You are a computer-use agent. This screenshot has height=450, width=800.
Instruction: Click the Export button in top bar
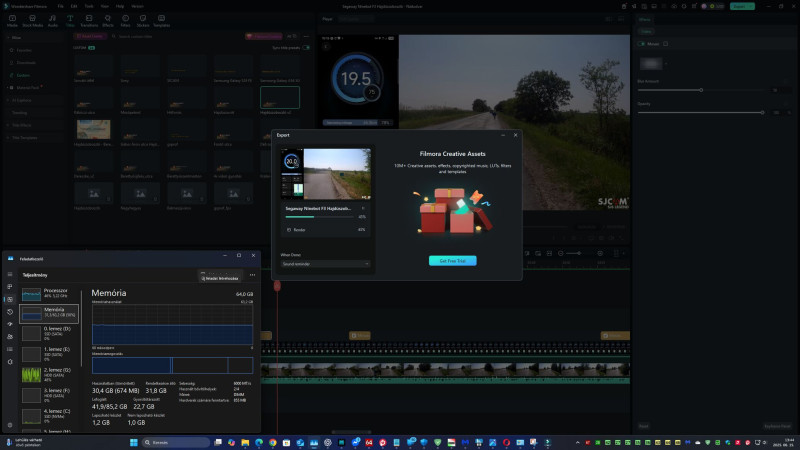(742, 6)
